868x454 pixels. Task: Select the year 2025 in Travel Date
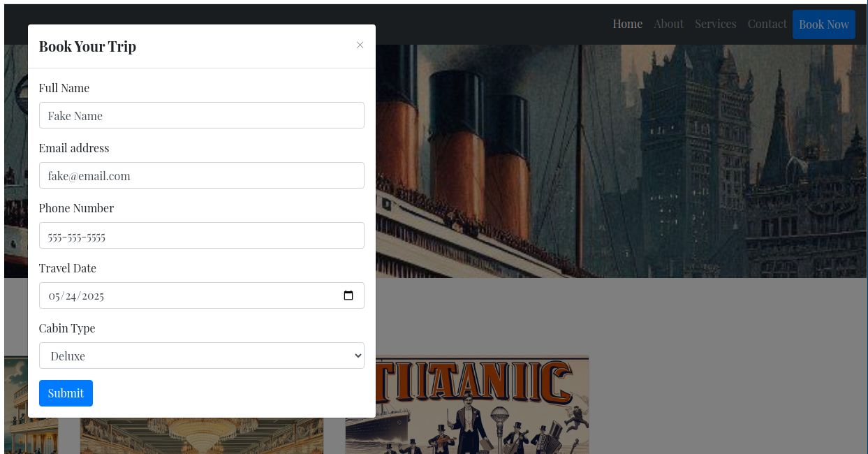tap(91, 295)
